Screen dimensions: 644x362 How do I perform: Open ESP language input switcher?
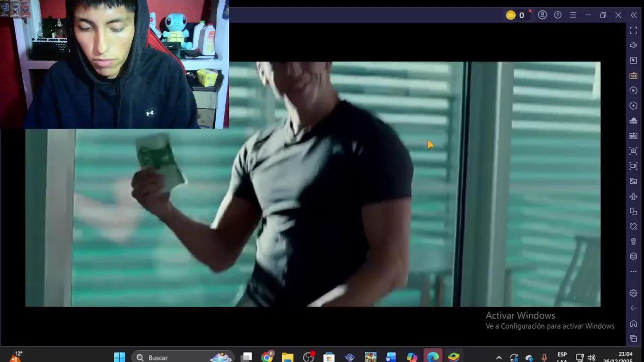point(562,357)
